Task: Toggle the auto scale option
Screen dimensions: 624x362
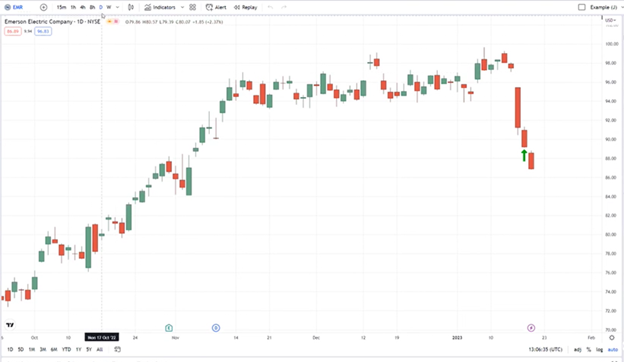Action: coord(613,350)
